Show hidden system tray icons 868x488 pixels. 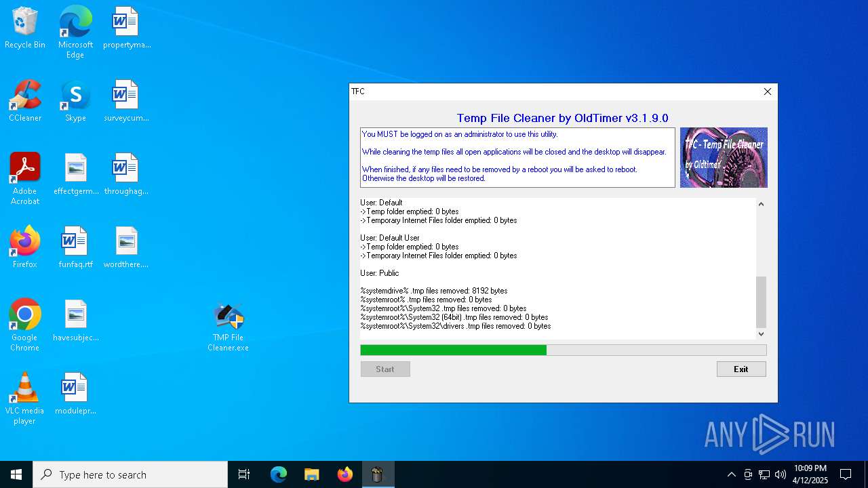pos(731,474)
